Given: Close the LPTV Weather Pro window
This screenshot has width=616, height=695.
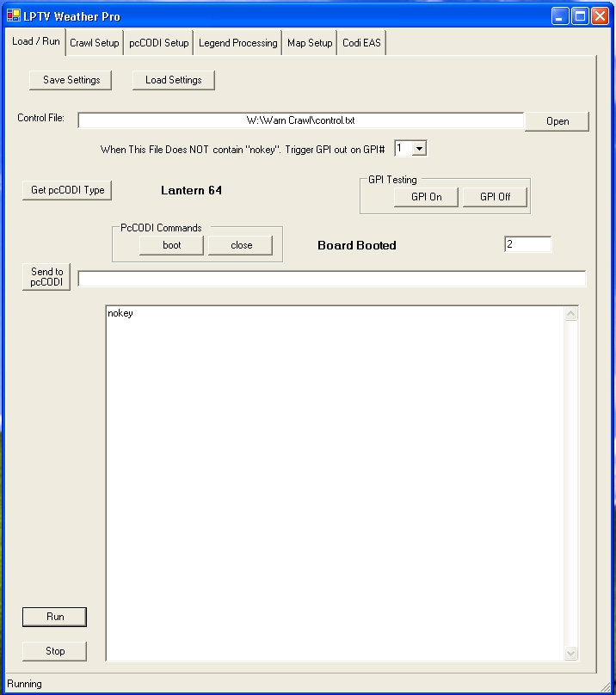Looking at the screenshot, I should click(x=600, y=16).
